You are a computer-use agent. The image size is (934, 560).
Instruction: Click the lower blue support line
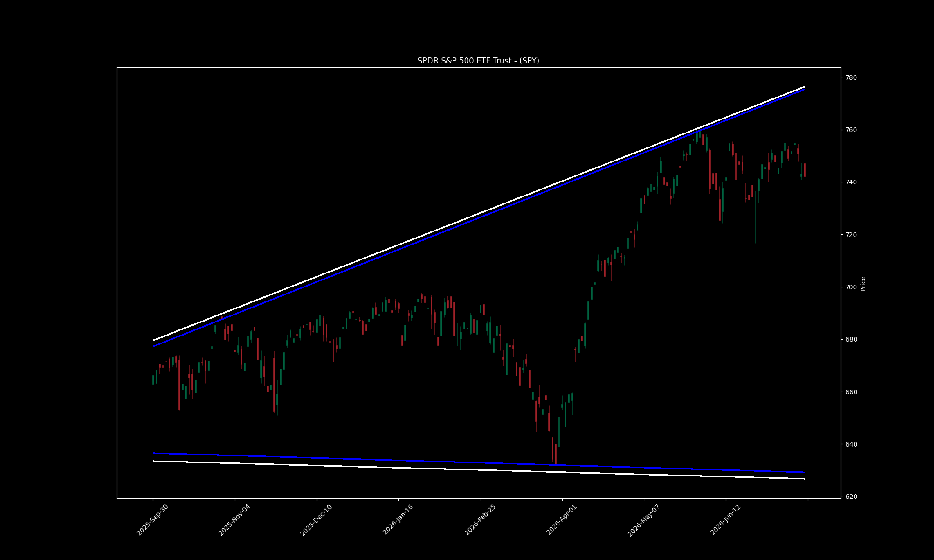point(478,463)
